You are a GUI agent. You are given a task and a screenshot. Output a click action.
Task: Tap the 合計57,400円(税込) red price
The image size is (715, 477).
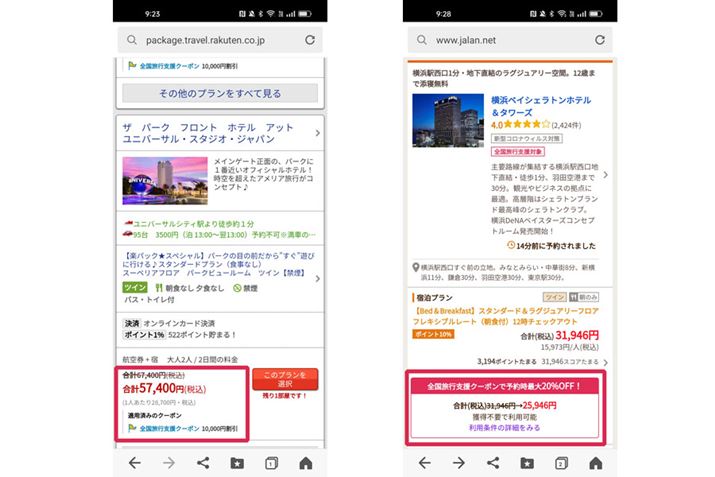pyautogui.click(x=164, y=389)
